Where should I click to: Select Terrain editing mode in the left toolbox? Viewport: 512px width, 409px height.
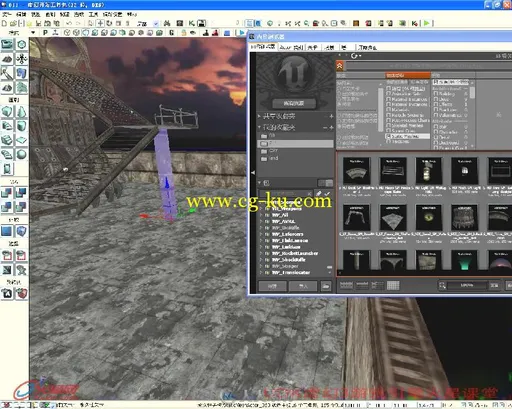point(7,59)
